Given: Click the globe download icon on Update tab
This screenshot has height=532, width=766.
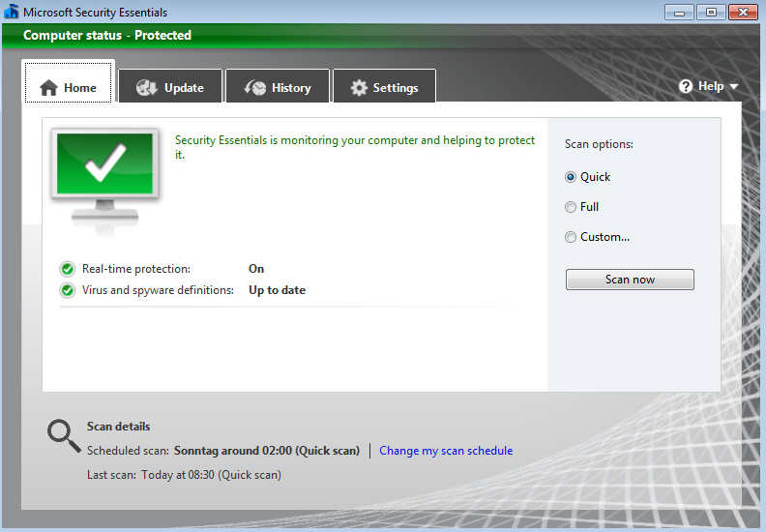Looking at the screenshot, I should click(x=147, y=87).
